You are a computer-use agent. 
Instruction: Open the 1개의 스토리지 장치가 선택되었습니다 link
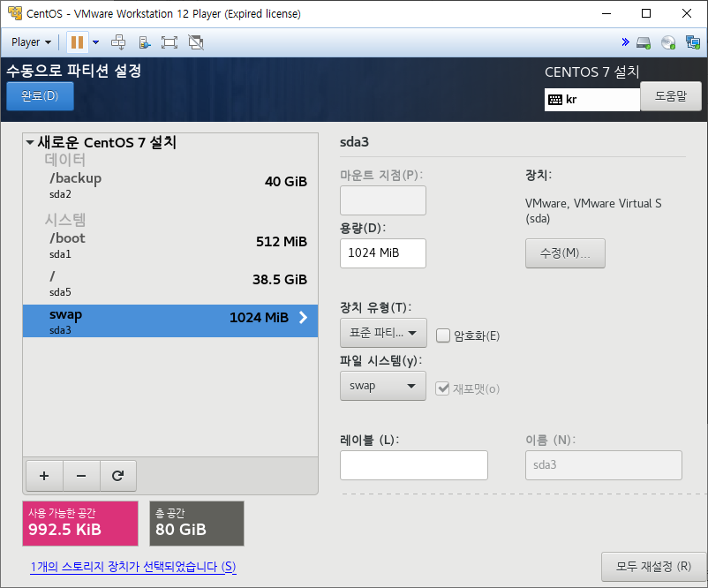click(133, 566)
